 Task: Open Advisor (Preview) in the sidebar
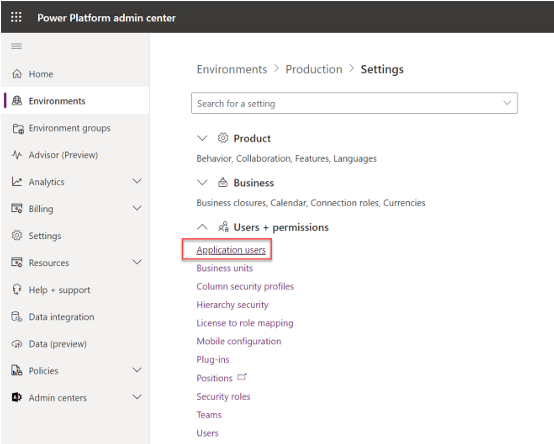pyautogui.click(x=75, y=155)
